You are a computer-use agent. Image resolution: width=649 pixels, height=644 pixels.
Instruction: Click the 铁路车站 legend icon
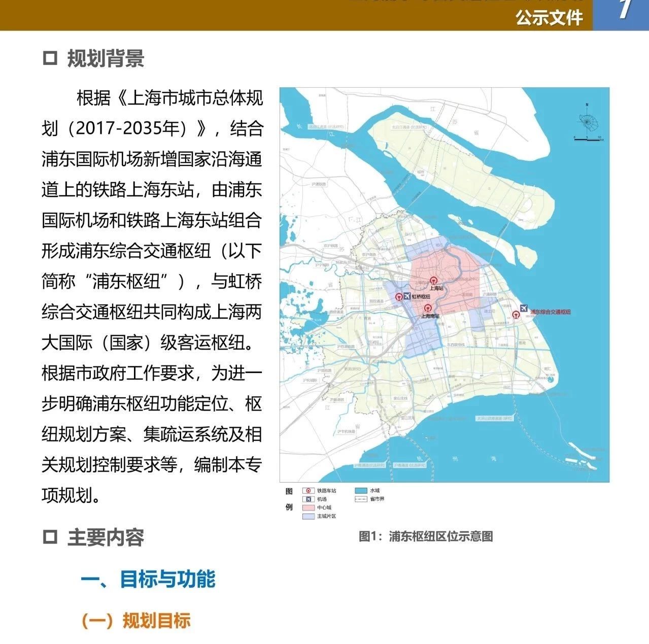coord(308,491)
